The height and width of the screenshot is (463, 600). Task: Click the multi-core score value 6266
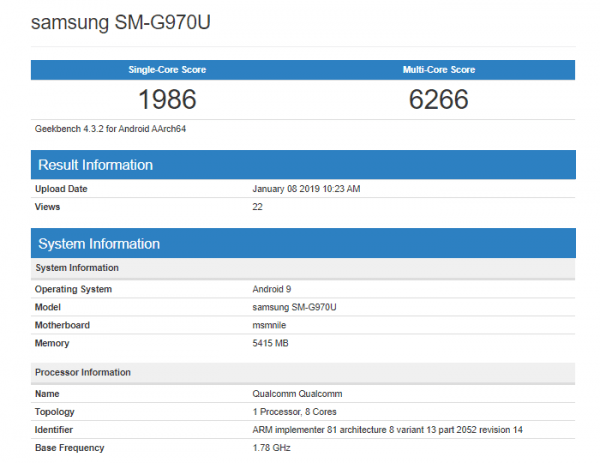tap(438, 100)
